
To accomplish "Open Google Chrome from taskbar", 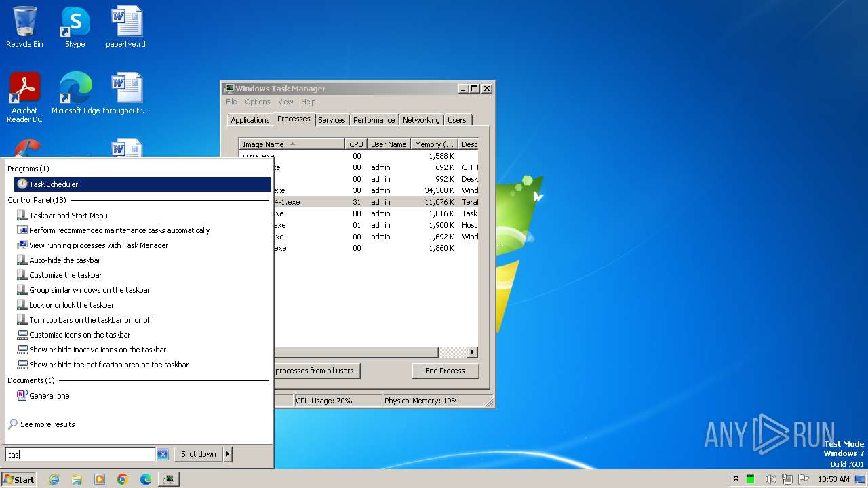I will (123, 479).
